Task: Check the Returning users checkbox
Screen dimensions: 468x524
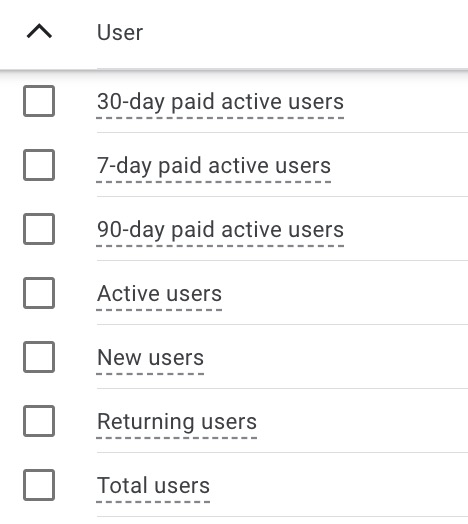Action: [x=39, y=421]
